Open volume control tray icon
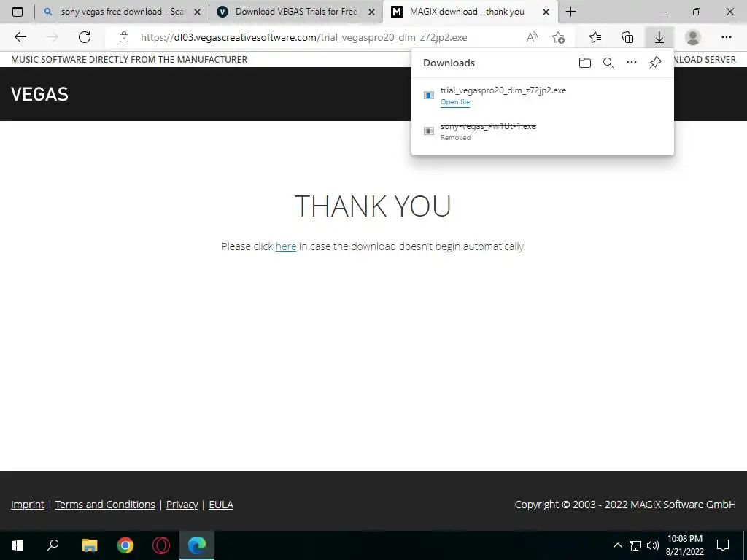The width and height of the screenshot is (747, 560). (653, 545)
